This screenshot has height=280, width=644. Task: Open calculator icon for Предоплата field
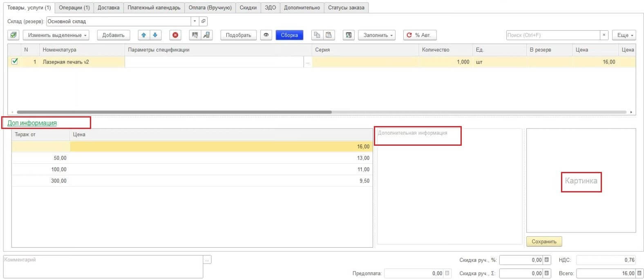pos(447,273)
